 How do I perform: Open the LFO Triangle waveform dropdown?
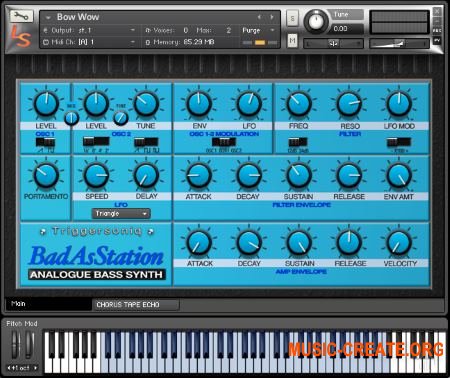[x=121, y=214]
